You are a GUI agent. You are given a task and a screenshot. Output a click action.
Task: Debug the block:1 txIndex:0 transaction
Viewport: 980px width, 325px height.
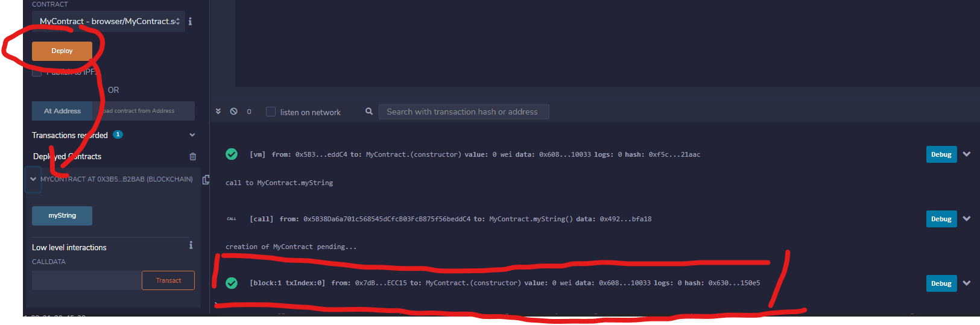[x=941, y=283]
